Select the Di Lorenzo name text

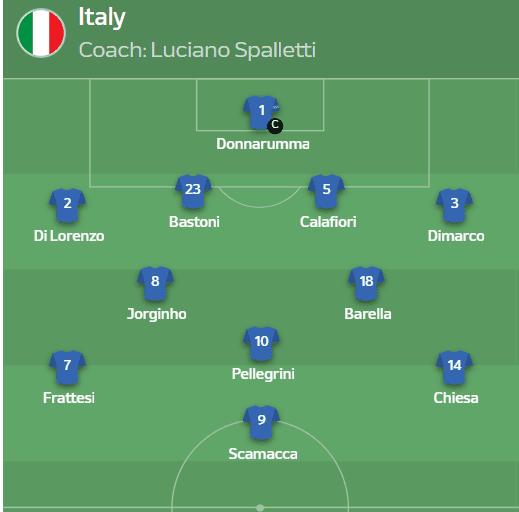tap(69, 236)
